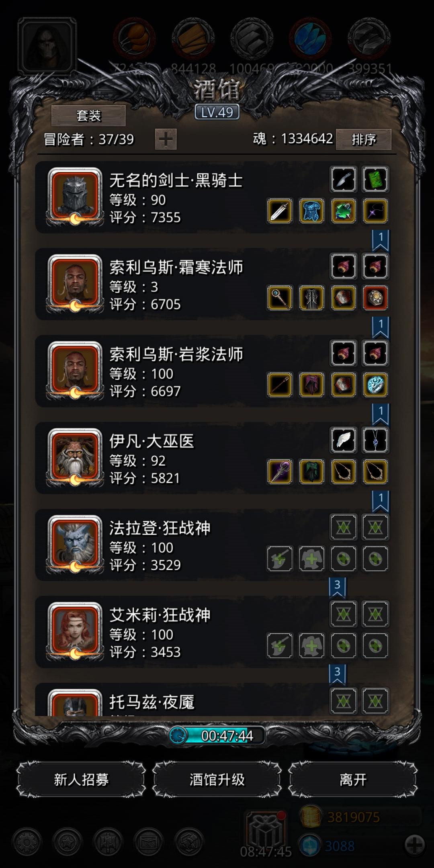Open the 套装 equipment set tab
The width and height of the screenshot is (434, 868).
click(x=88, y=116)
